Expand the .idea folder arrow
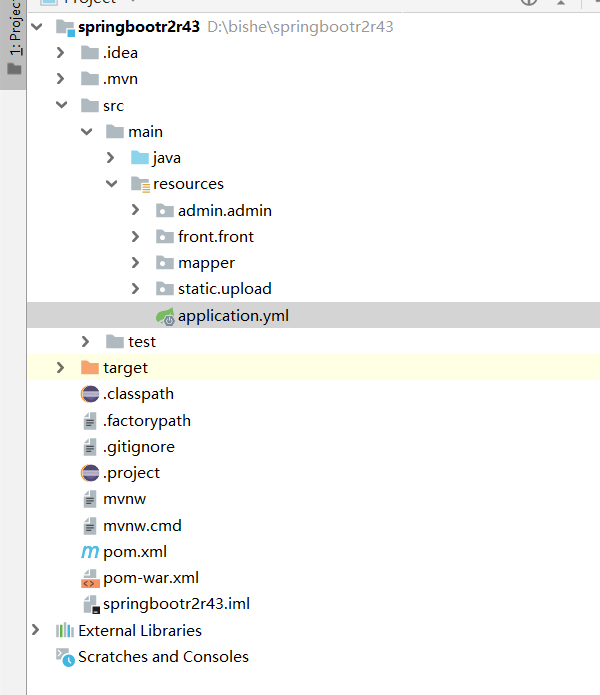This screenshot has height=695, width=600. pyautogui.click(x=62, y=53)
